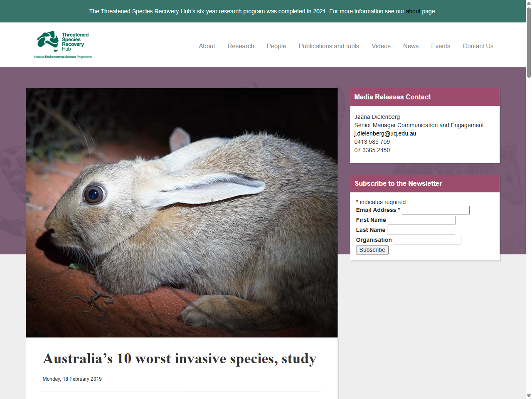Focus the First Name input box
This screenshot has width=532, height=399.
tap(421, 219)
